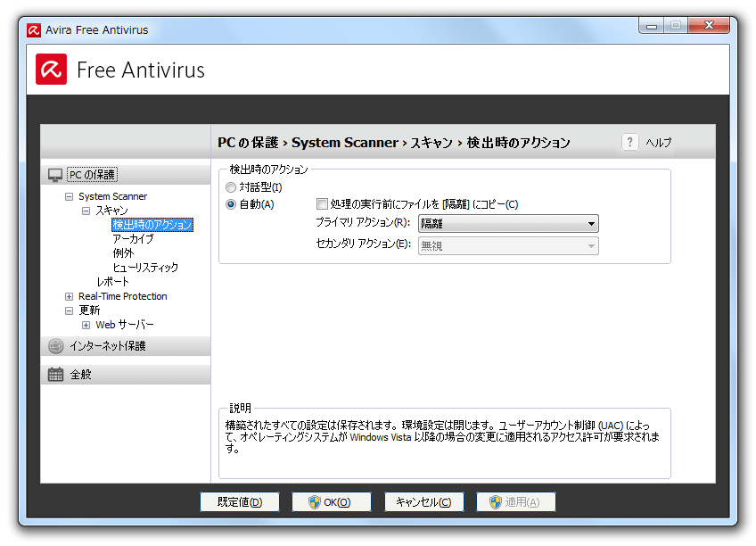Click the 全般 calendar icon
This screenshot has height=546, width=756.
coord(56,375)
